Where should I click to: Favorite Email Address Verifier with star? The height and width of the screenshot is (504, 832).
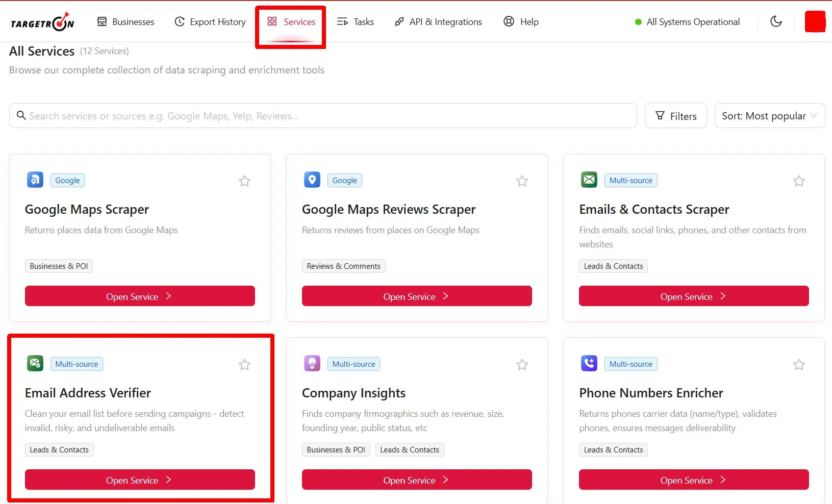pyautogui.click(x=245, y=365)
